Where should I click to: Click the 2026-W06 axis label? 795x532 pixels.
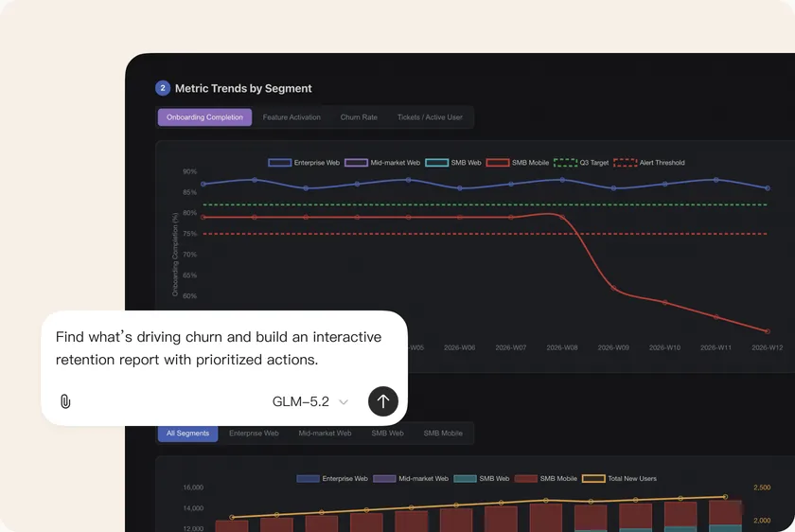point(459,348)
